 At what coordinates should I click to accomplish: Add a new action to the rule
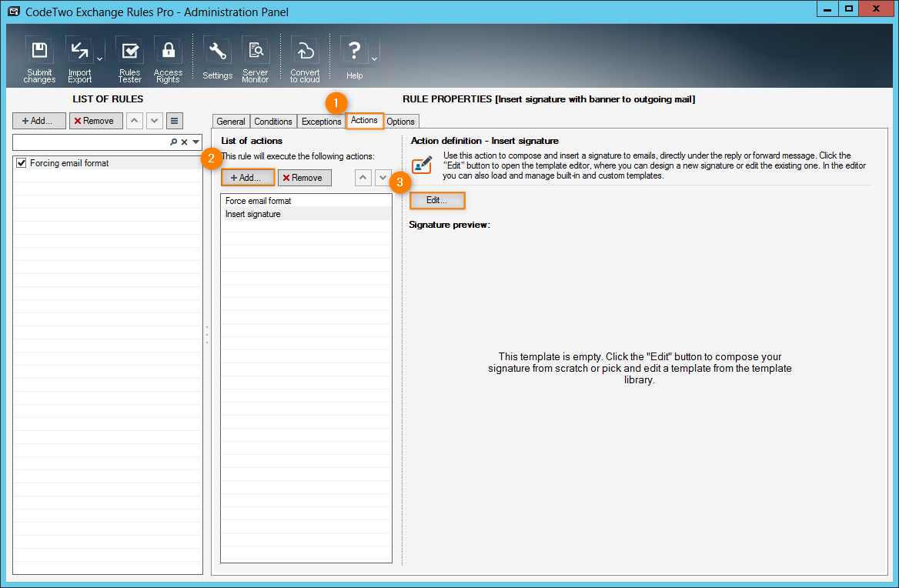pyautogui.click(x=248, y=178)
